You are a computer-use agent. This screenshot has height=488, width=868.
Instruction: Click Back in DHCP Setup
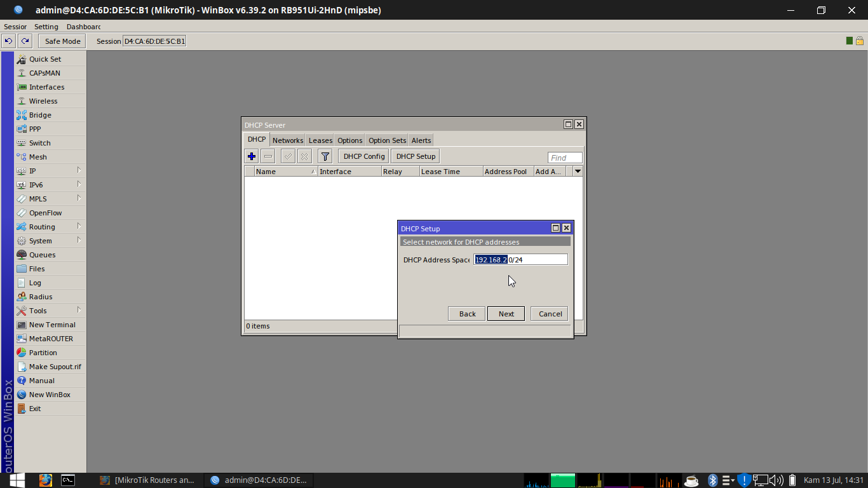(468, 314)
